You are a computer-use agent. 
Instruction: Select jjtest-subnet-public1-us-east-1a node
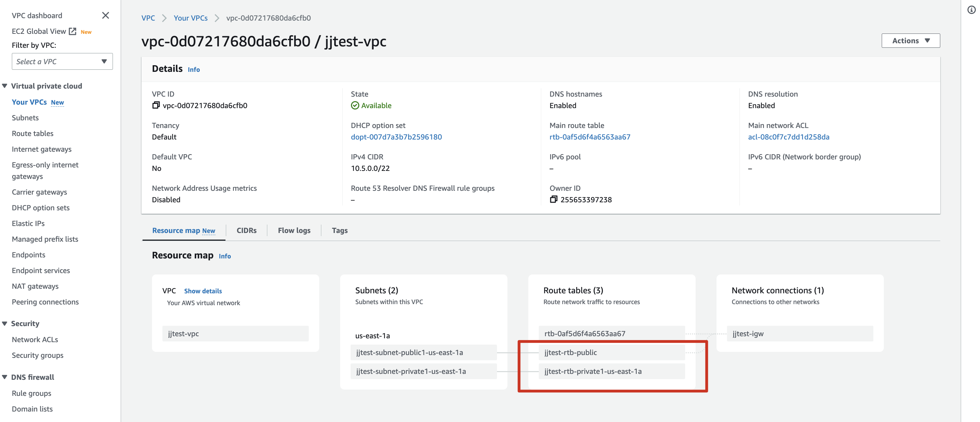pyautogui.click(x=423, y=352)
